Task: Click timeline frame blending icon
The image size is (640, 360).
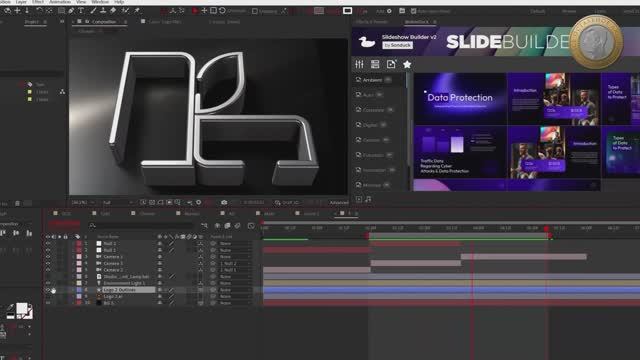Action: tap(227, 225)
